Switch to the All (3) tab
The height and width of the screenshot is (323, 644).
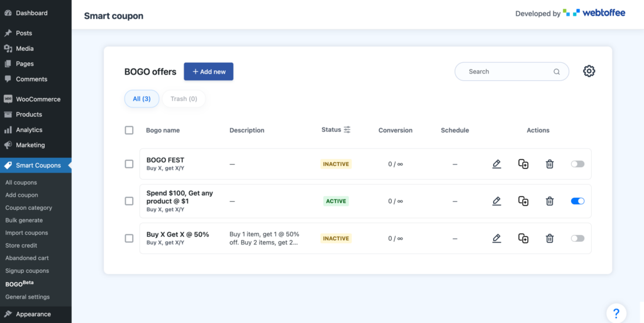tap(142, 99)
